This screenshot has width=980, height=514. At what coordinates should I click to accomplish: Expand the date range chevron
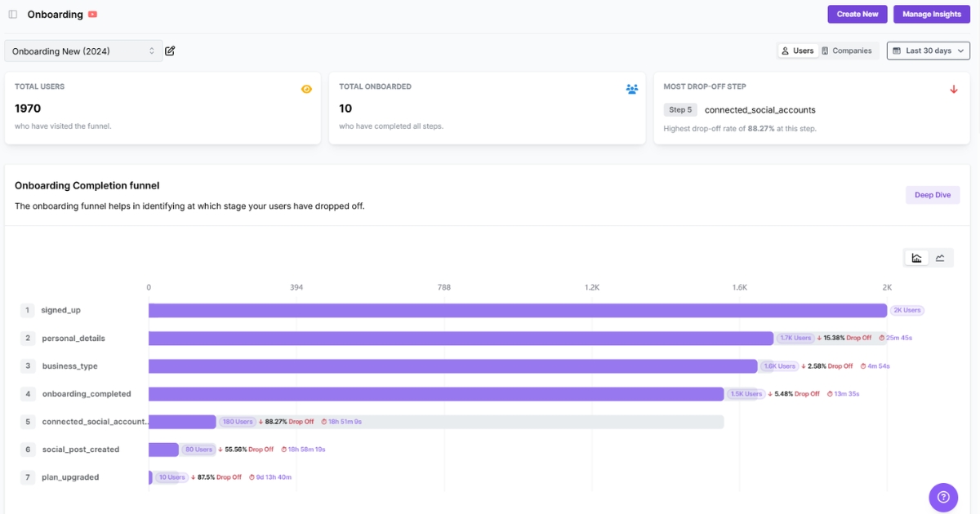(x=960, y=50)
